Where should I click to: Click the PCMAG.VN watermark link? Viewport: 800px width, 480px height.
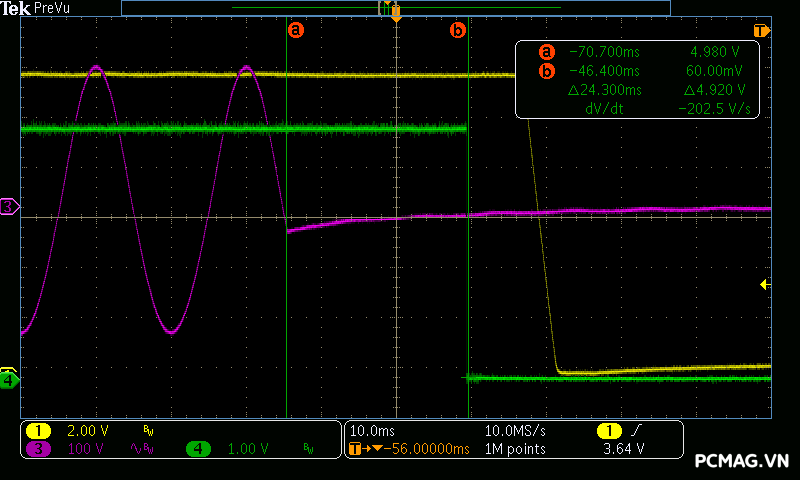[x=741, y=461]
